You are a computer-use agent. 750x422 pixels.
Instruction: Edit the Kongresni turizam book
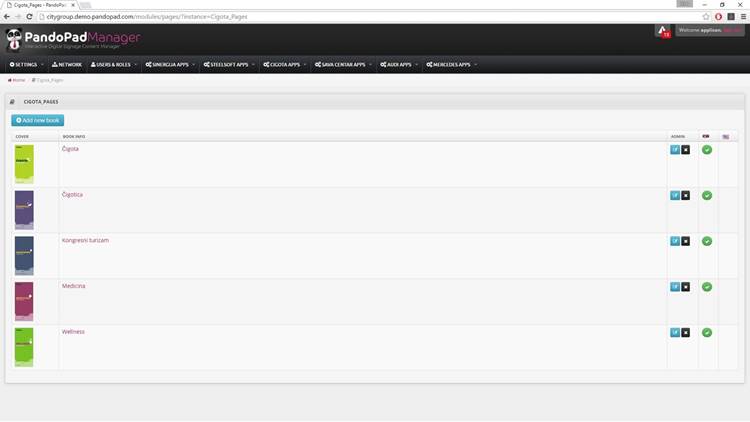tap(674, 241)
